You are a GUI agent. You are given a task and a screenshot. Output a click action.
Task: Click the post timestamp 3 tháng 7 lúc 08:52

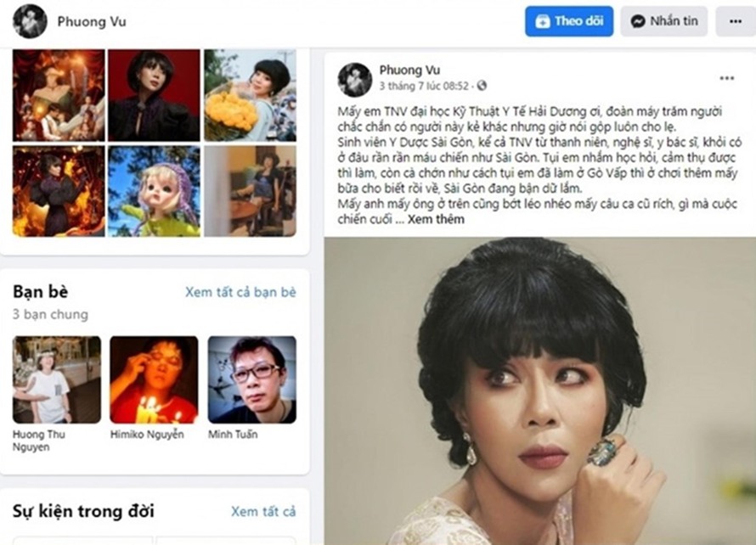(424, 86)
